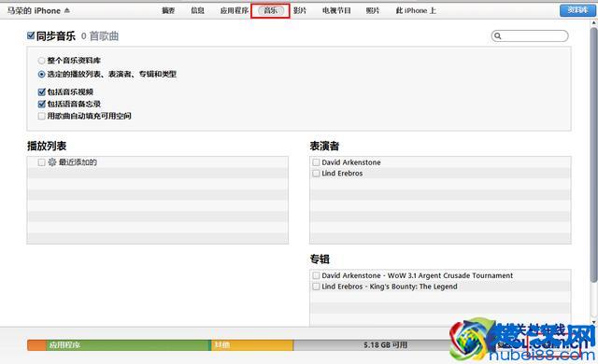Open the 摘要 tab

coord(168,10)
